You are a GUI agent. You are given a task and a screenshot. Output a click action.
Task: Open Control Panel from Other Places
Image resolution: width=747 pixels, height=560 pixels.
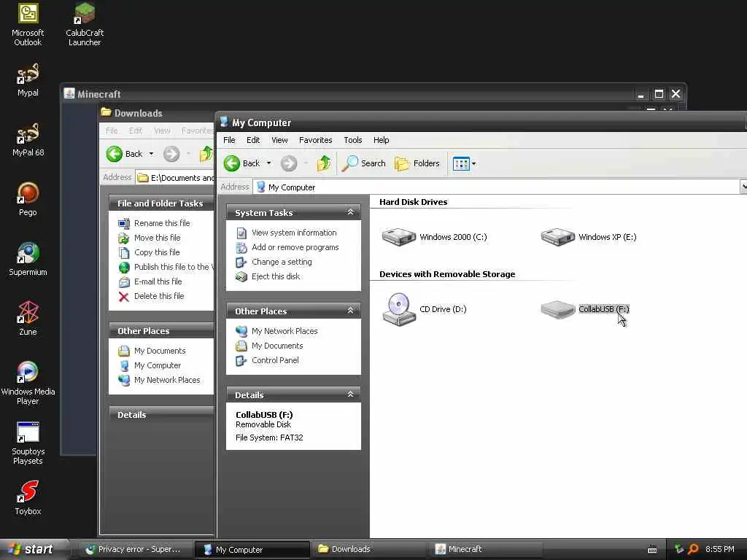coord(275,360)
